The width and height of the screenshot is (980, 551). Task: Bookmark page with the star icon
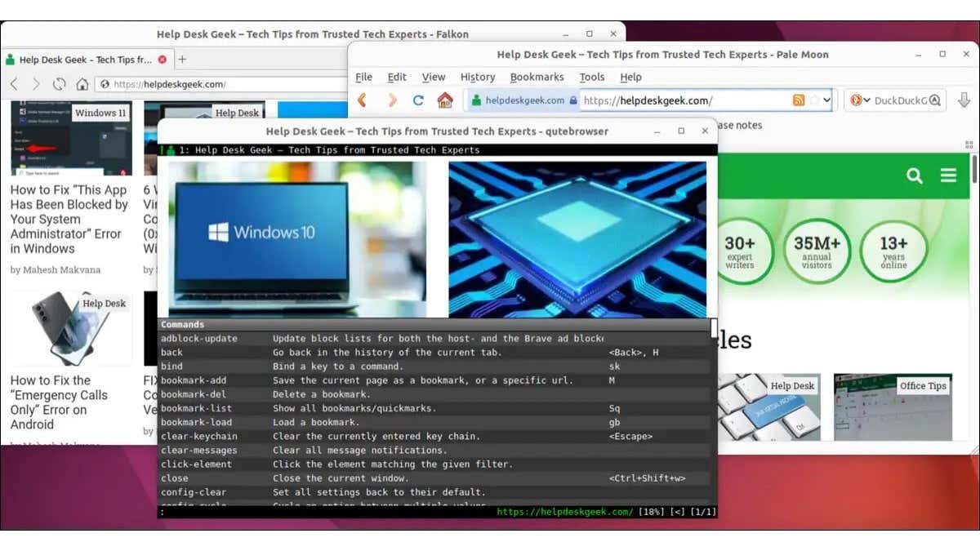click(814, 100)
